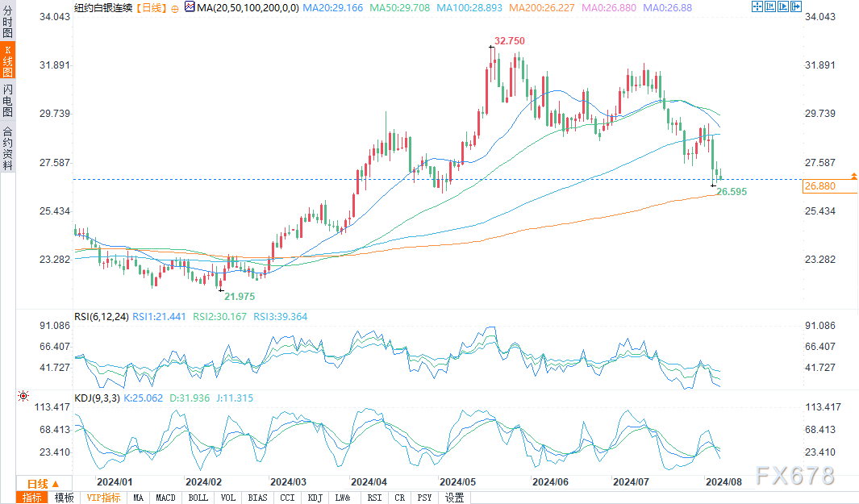Open the VIP指标 tab
This screenshot has height=504, width=859.
pos(104,498)
